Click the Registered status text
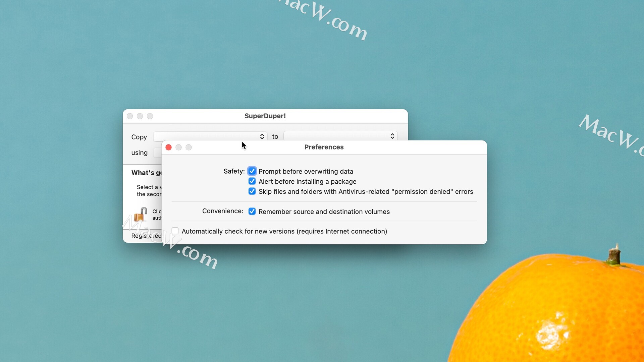 [146, 236]
